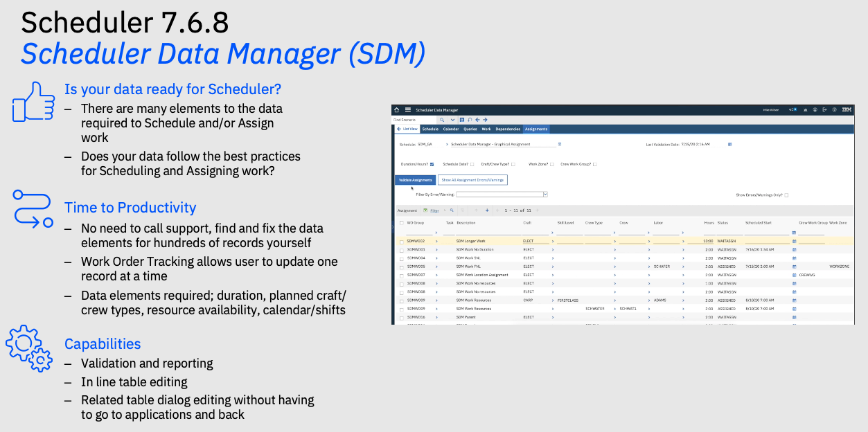Open the help icon in the header
Screen dimensions: 868x432
834,109
